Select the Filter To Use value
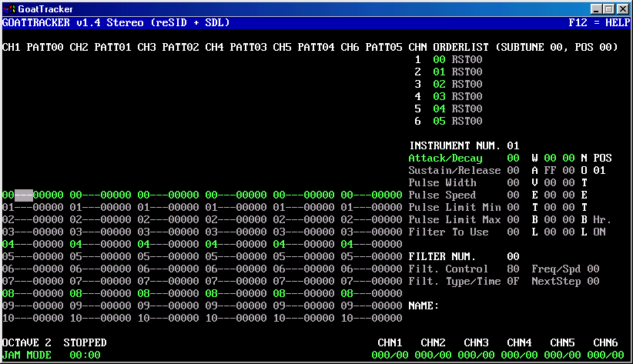Image resolution: width=633 pixels, height=364 pixels. click(513, 232)
